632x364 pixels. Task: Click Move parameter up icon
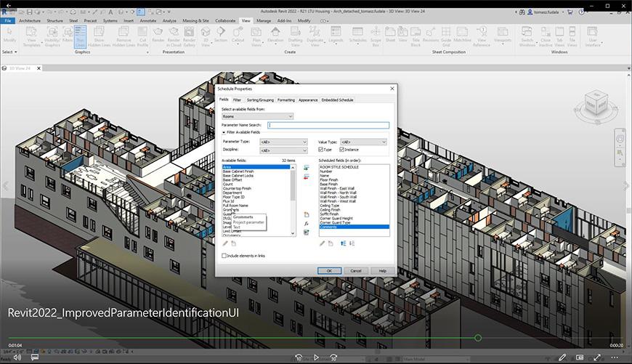[x=343, y=243]
